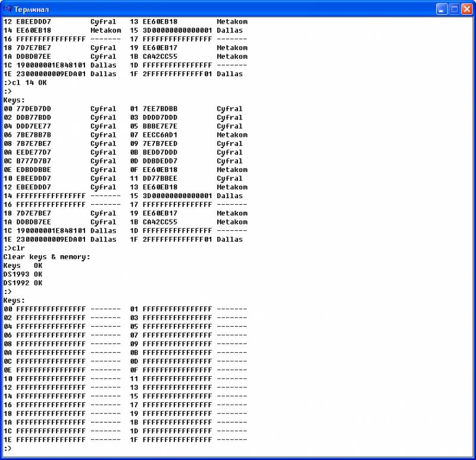Viewport: 476px width, 460px height.
Task: Click the 'DS1993 OK' status line
Action: tap(23, 274)
